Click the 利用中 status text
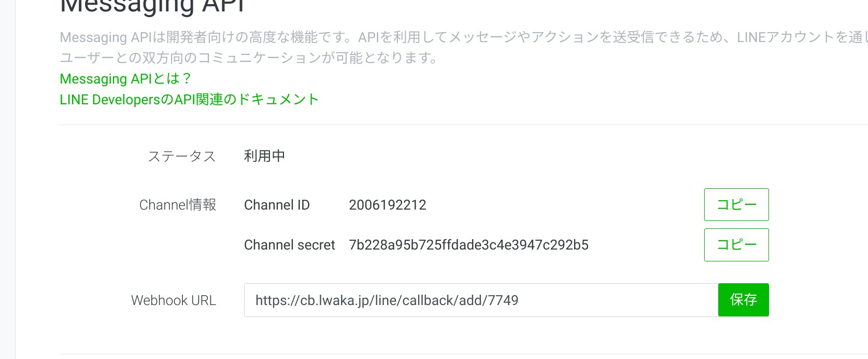This screenshot has width=868, height=359. [x=264, y=156]
